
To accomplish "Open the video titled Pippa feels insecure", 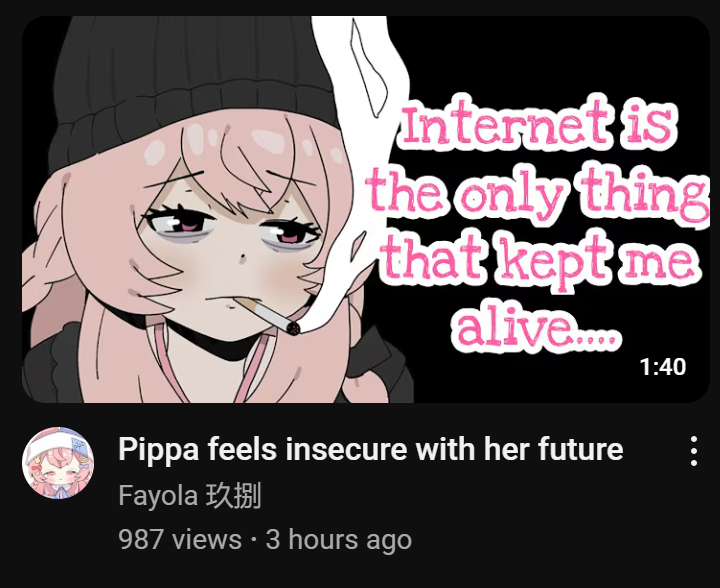I will click(371, 448).
